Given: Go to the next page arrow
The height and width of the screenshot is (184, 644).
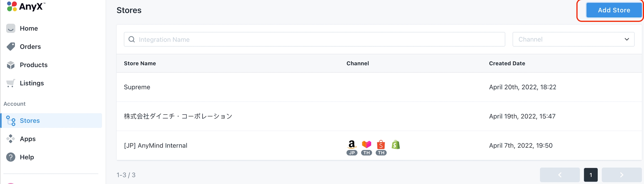Looking at the screenshot, I should (x=621, y=175).
